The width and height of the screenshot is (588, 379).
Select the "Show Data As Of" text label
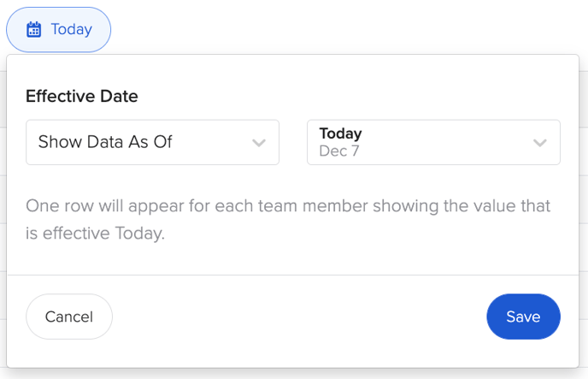105,142
